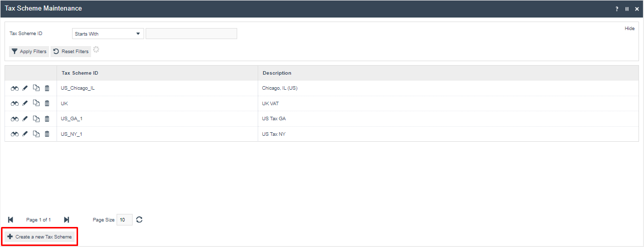Viewport: 644px width, 247px height.
Task: Close the Tax Scheme Maintenance window
Action: [x=636, y=9]
